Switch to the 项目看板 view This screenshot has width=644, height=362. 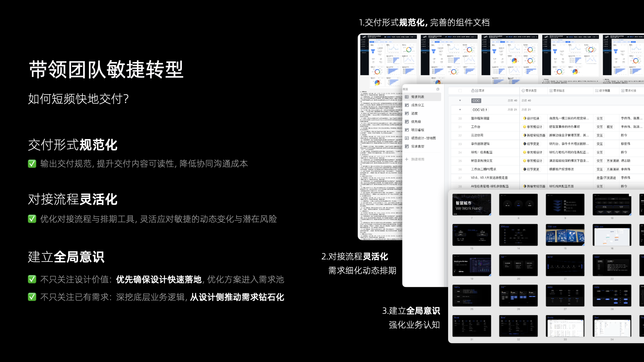(x=418, y=130)
